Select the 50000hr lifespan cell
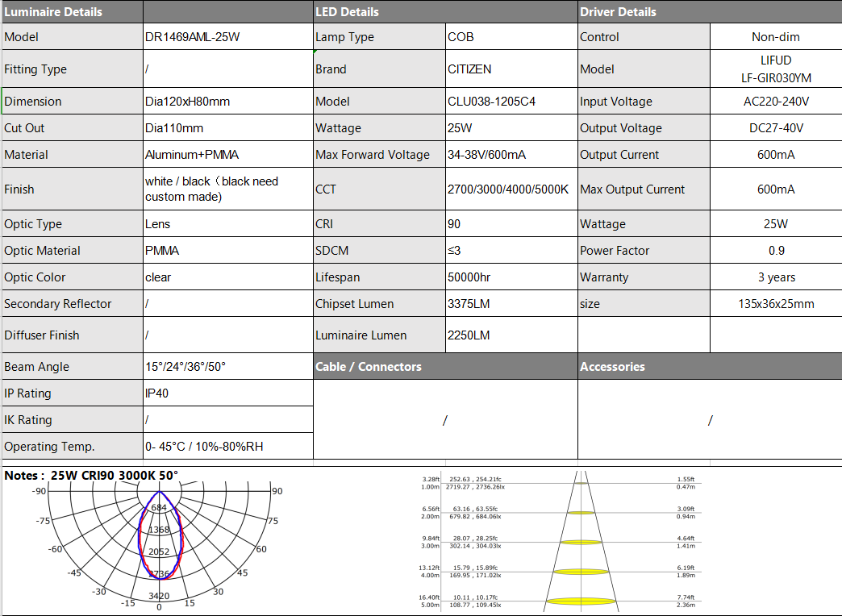This screenshot has width=842, height=616. (511, 277)
